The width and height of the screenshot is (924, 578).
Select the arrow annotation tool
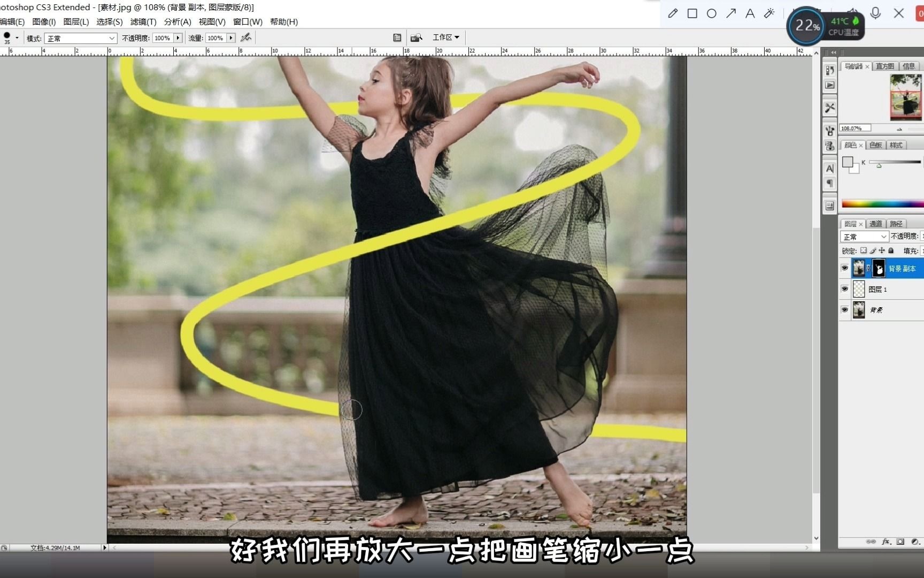730,13
